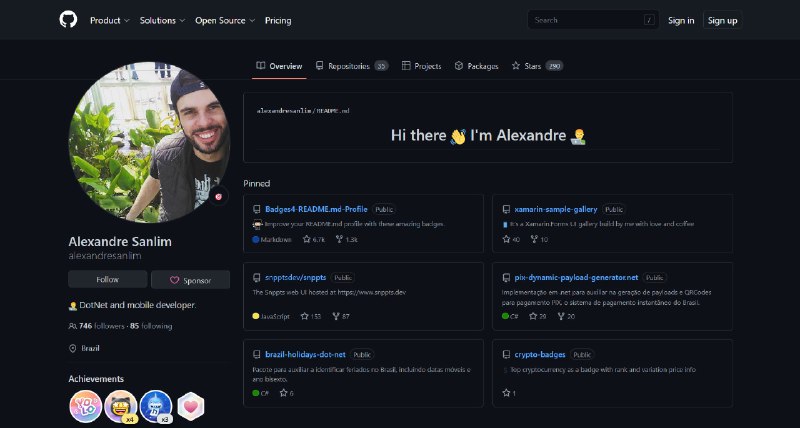Switch to the Stars tab
Screen dimensions: 800x428
pos(537,66)
